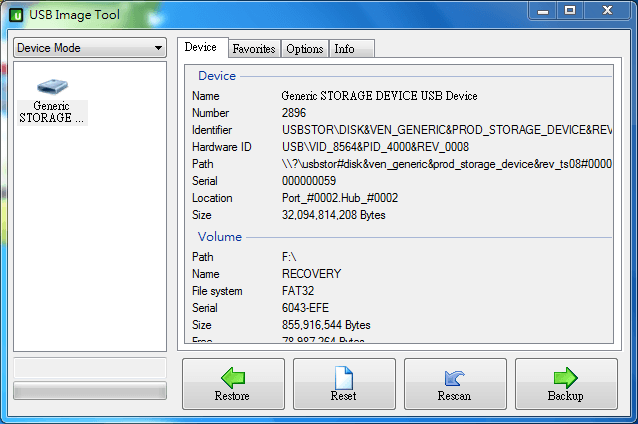The height and width of the screenshot is (424, 638).
Task: Click the volume name value RECOVERY
Action: coord(311,274)
